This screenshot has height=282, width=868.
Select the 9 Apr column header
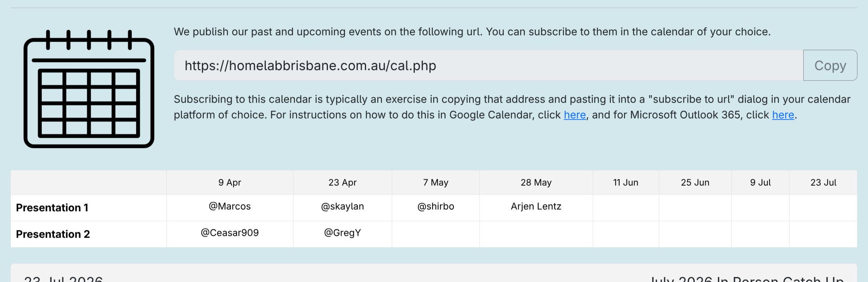click(230, 183)
